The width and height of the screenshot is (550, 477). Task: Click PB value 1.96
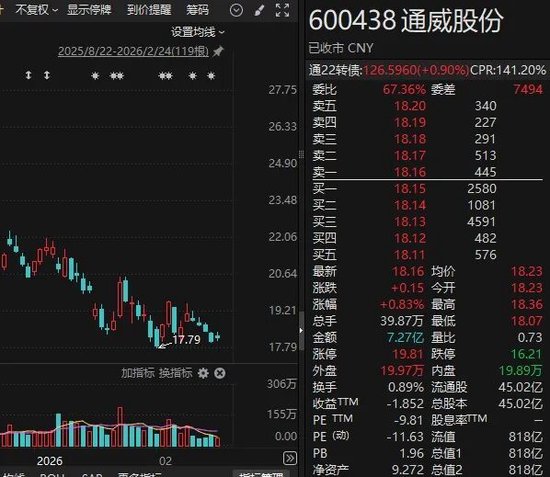[412, 453]
